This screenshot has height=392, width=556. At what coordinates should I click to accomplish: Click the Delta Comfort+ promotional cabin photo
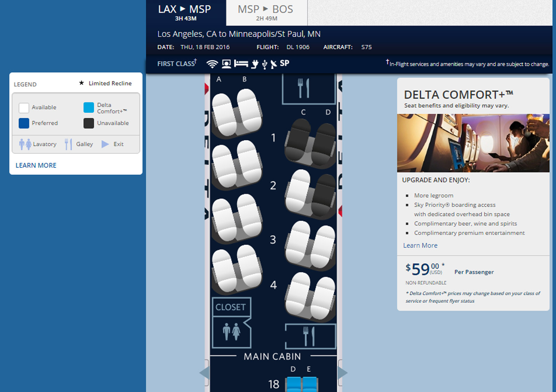point(473,143)
